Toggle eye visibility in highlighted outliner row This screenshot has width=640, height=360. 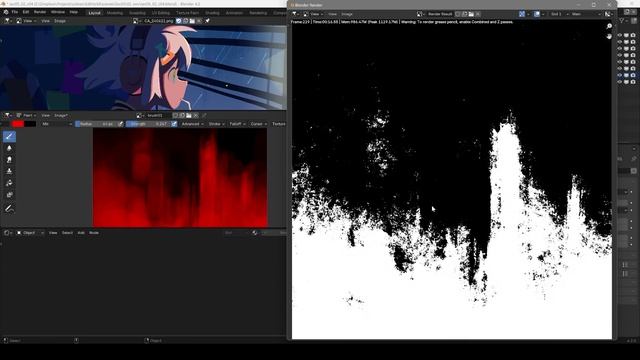tap(620, 75)
